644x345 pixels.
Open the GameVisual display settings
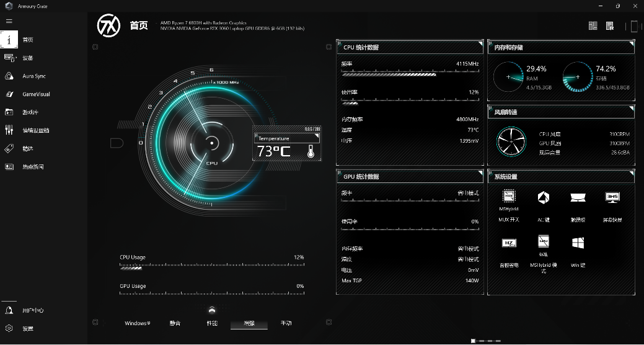coord(36,94)
